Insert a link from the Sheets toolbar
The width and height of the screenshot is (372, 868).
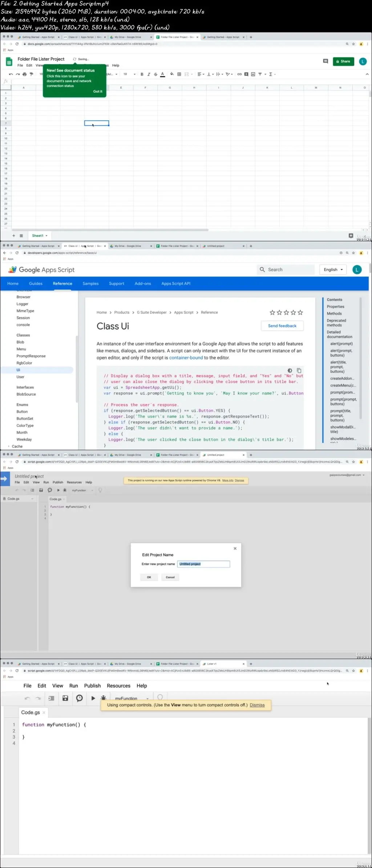[239, 74]
